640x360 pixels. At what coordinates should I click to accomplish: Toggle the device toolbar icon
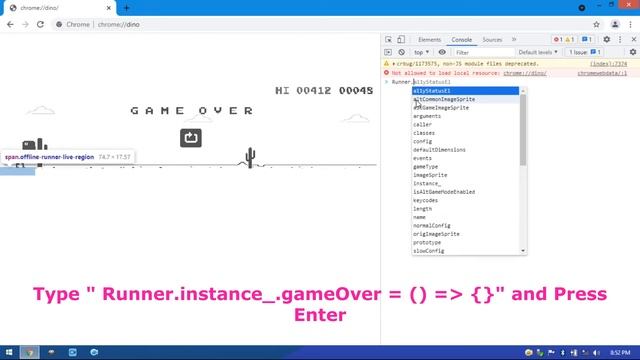pyautogui.click(x=401, y=40)
